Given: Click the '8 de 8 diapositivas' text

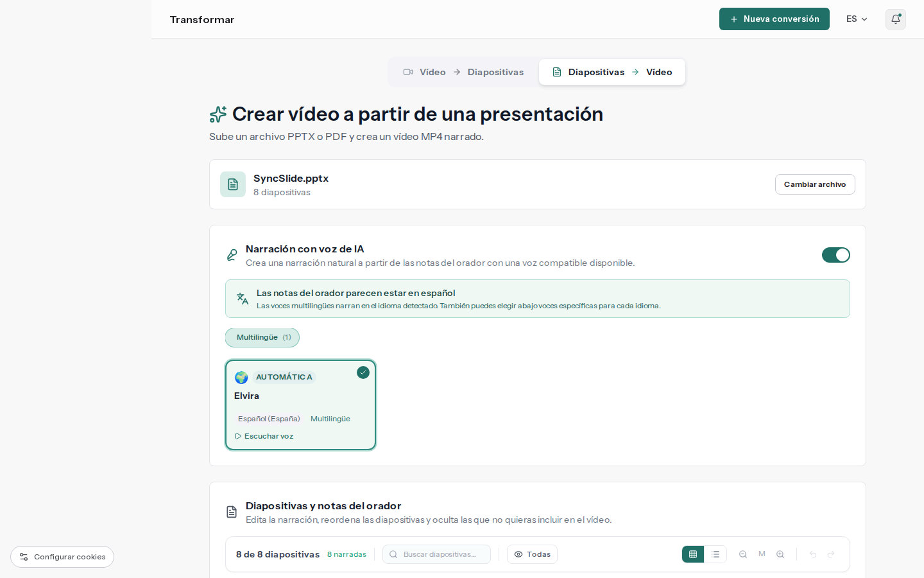Looking at the screenshot, I should point(277,554).
